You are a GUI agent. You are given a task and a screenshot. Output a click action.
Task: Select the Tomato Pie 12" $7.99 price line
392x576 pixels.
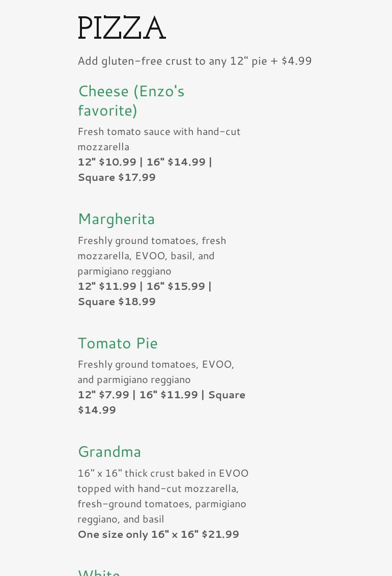tap(161, 395)
